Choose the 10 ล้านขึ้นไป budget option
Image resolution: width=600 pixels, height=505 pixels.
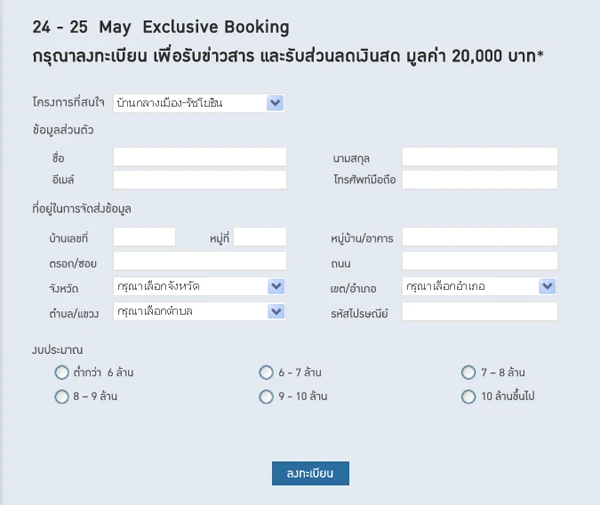point(468,396)
